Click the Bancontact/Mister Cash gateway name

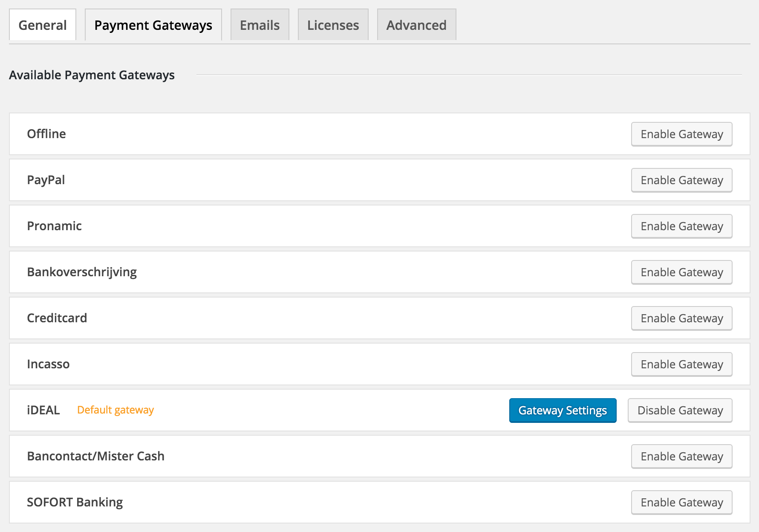(x=95, y=456)
